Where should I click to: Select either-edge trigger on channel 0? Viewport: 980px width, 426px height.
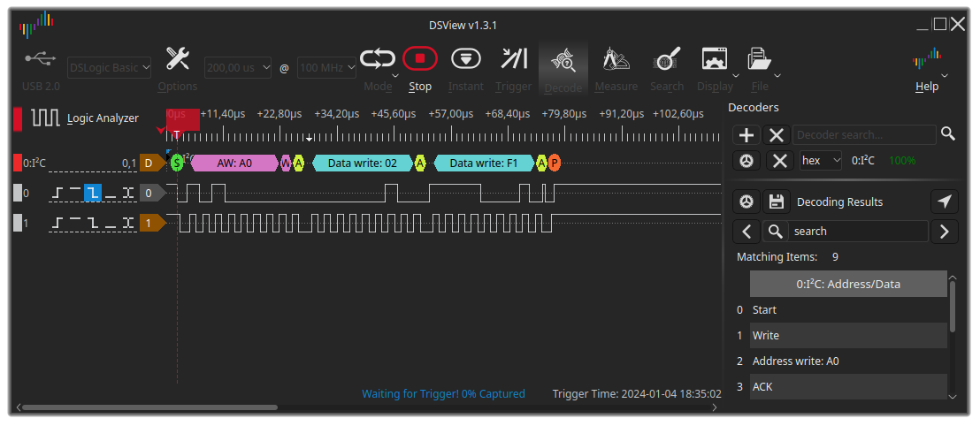tap(128, 193)
